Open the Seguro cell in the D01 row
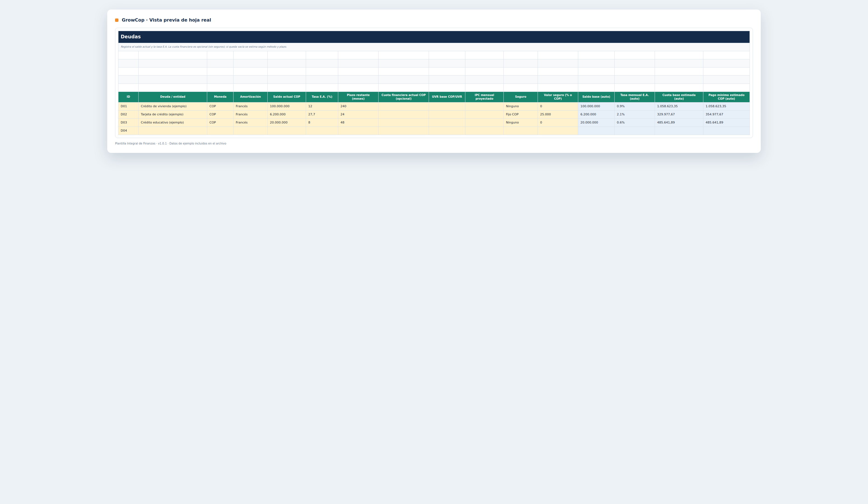 pyautogui.click(x=521, y=106)
